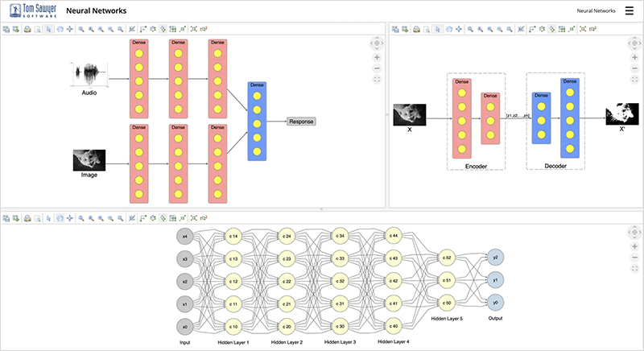The image size is (644, 351).
Task: Select output node y0
Action: [495, 303]
